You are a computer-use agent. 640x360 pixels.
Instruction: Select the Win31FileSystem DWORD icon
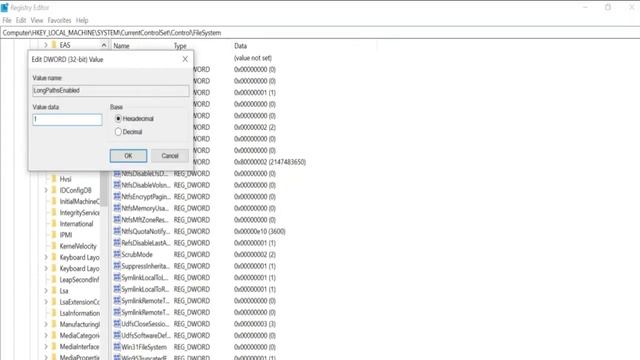tap(117, 347)
